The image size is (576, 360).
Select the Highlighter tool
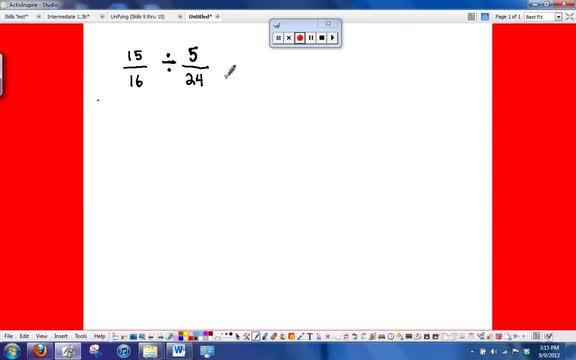pos(265,336)
